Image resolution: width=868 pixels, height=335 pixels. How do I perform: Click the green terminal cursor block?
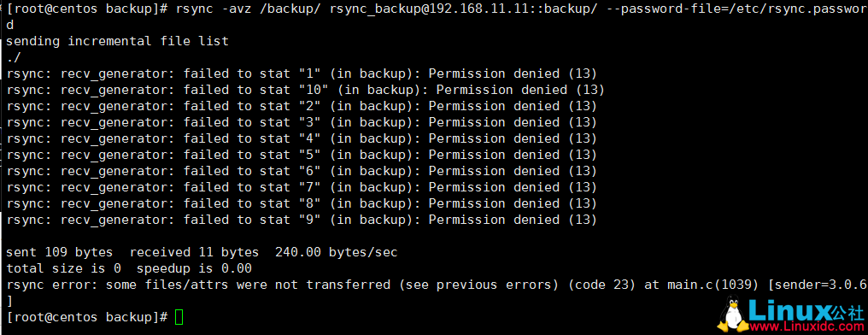tap(179, 318)
